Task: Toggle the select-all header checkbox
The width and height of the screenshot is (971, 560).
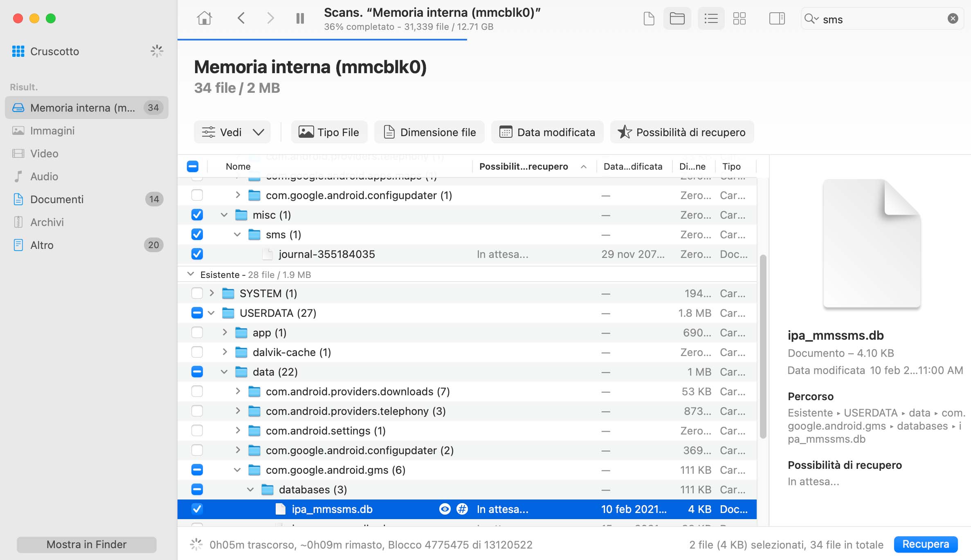Action: coord(193,166)
